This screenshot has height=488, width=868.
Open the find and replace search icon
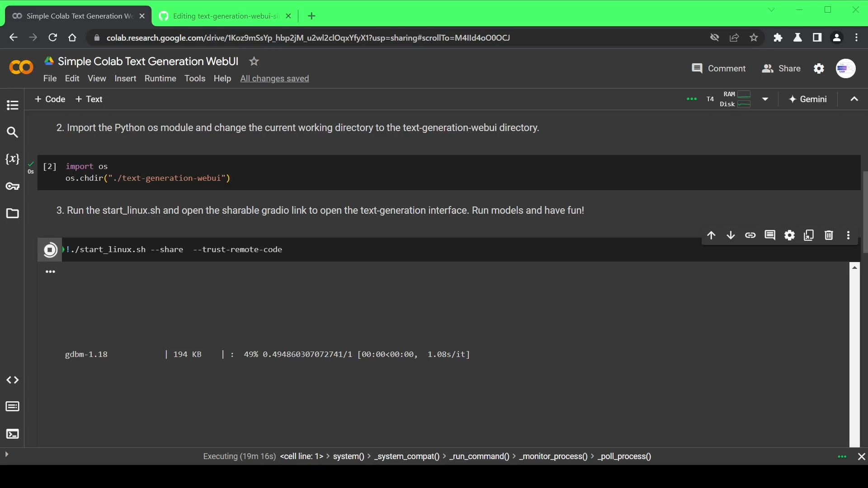coord(12,132)
